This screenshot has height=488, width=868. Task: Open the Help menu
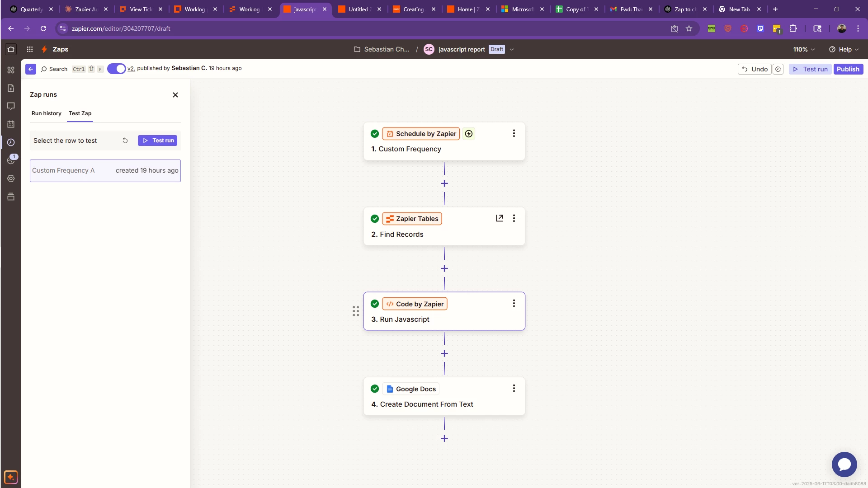(844, 49)
